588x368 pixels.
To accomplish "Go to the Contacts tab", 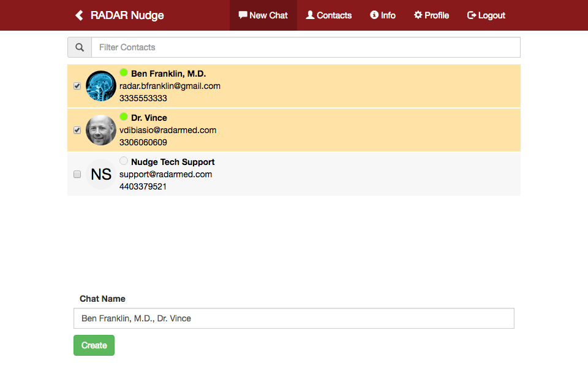I will pyautogui.click(x=328, y=15).
